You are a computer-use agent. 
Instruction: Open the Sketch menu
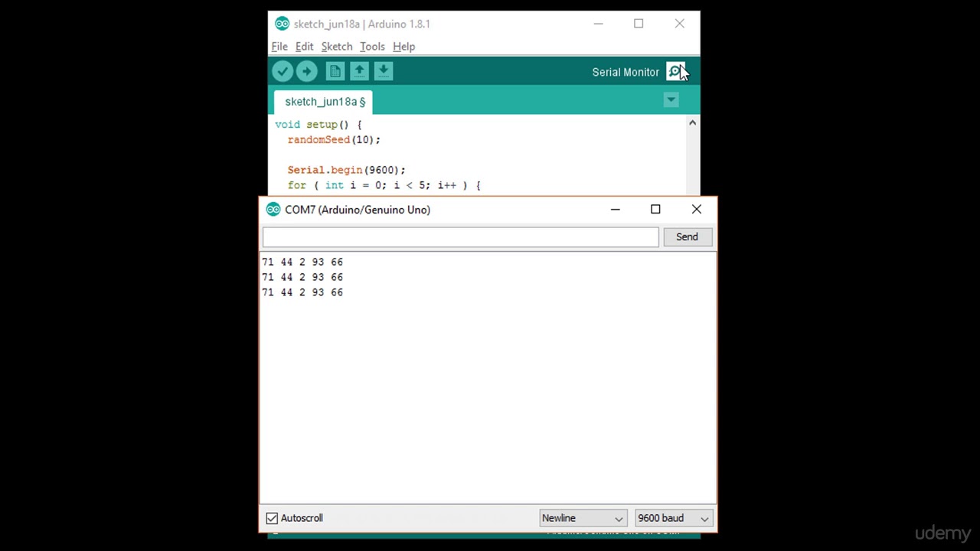click(337, 47)
